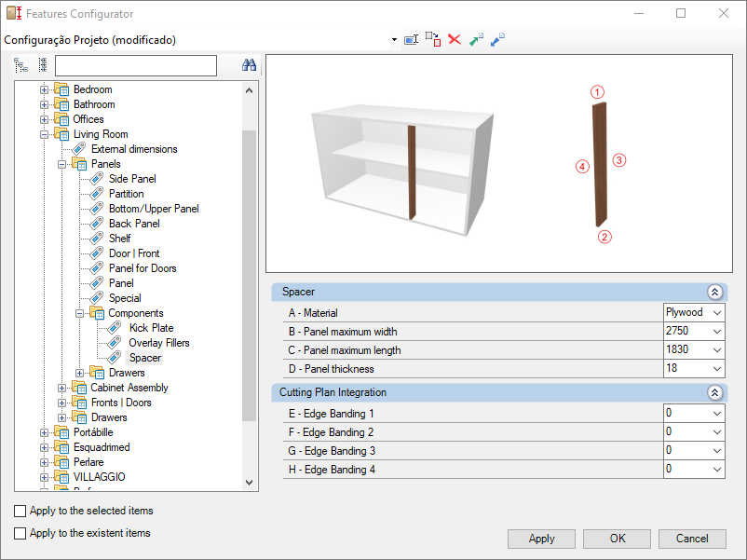Collapse the Spacer section
The width and height of the screenshot is (747, 560).
point(714,293)
